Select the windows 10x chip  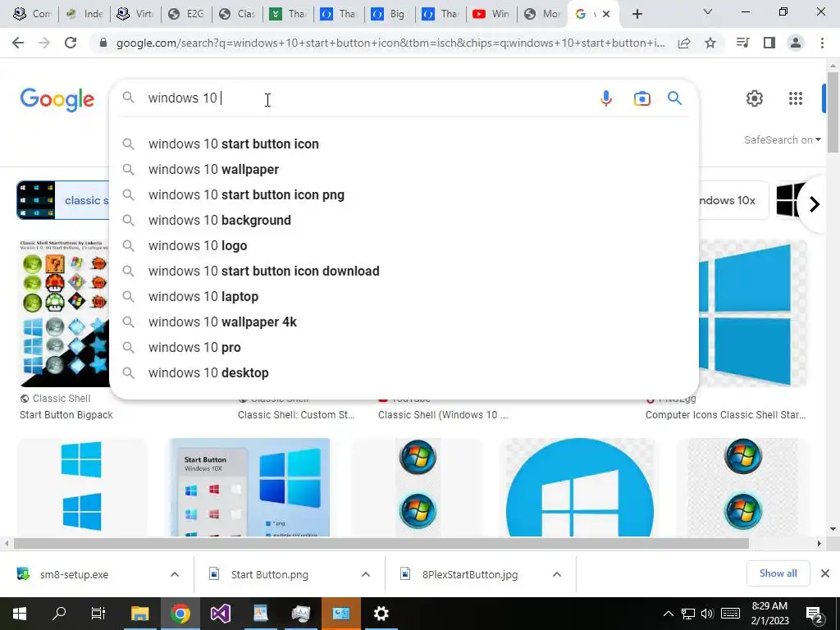pyautogui.click(x=734, y=200)
